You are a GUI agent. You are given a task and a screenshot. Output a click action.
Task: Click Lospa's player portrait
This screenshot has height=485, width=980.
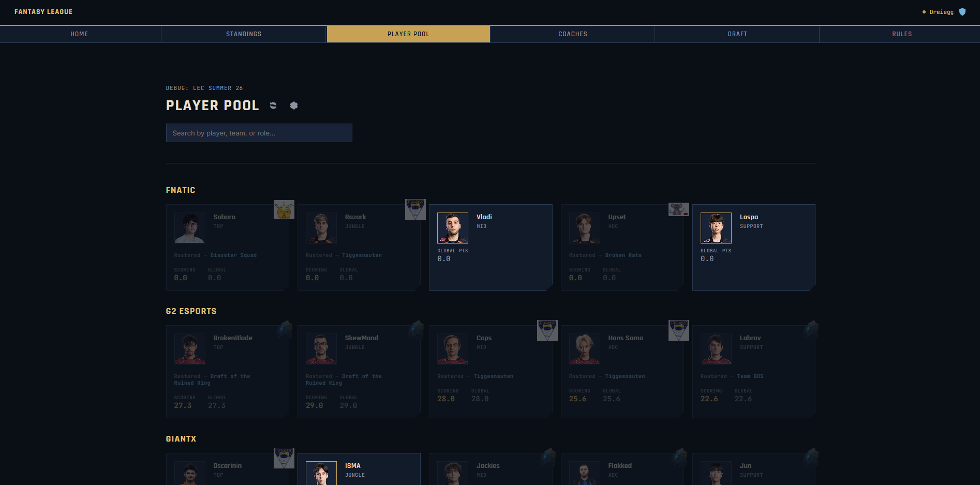[716, 228]
